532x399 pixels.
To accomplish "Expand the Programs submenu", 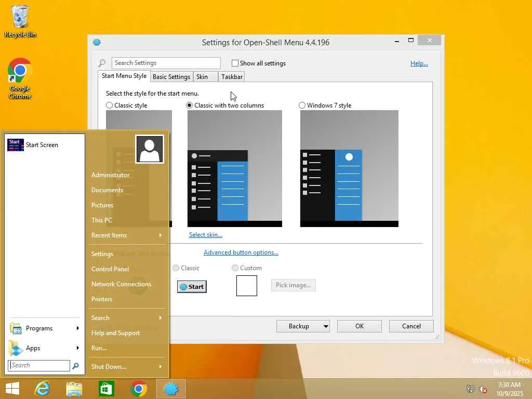I will click(78, 328).
